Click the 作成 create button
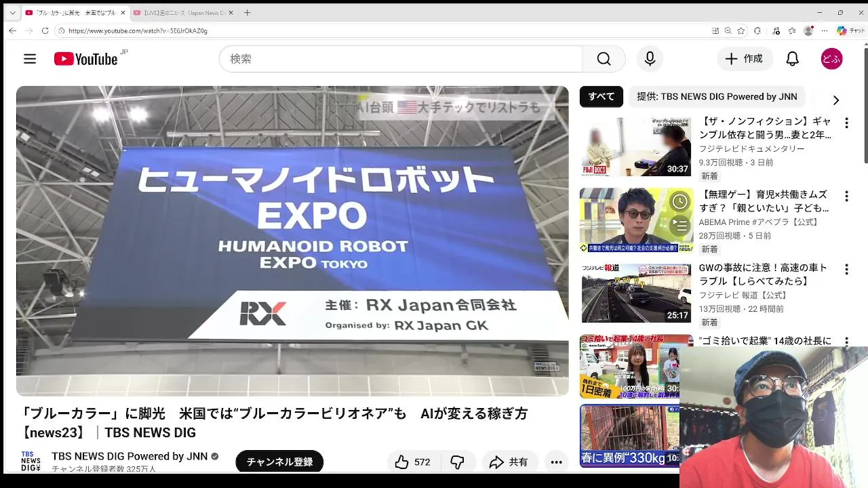Image resolution: width=868 pixels, height=488 pixels. coord(745,59)
